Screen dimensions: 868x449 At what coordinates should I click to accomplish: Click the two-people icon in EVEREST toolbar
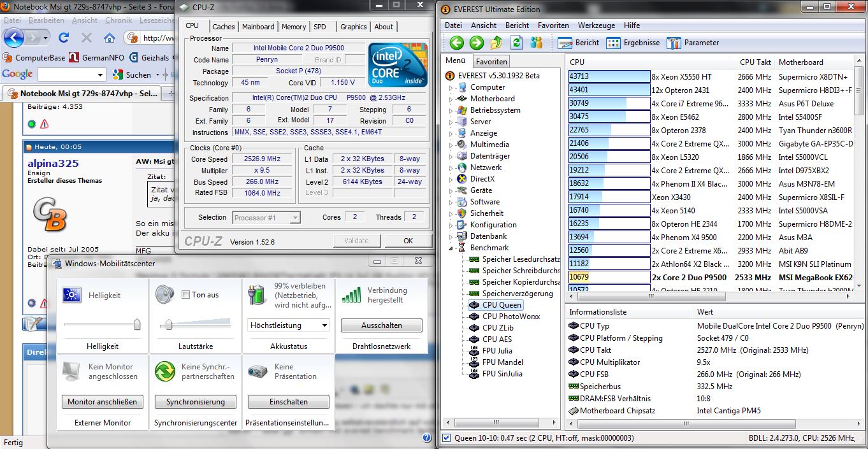[537, 43]
